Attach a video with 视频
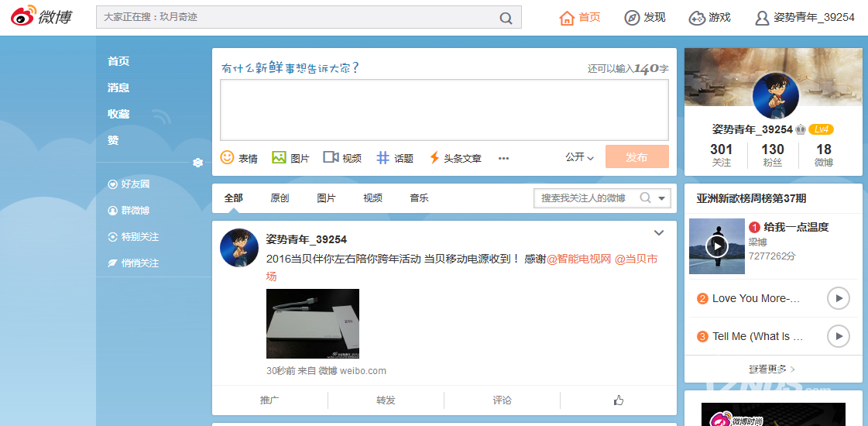The width and height of the screenshot is (868, 426). 343,158
